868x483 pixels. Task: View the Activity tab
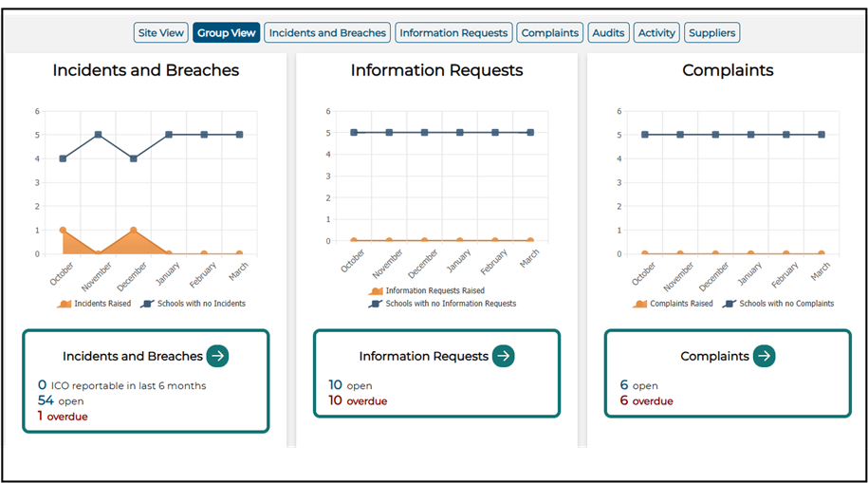coord(656,33)
